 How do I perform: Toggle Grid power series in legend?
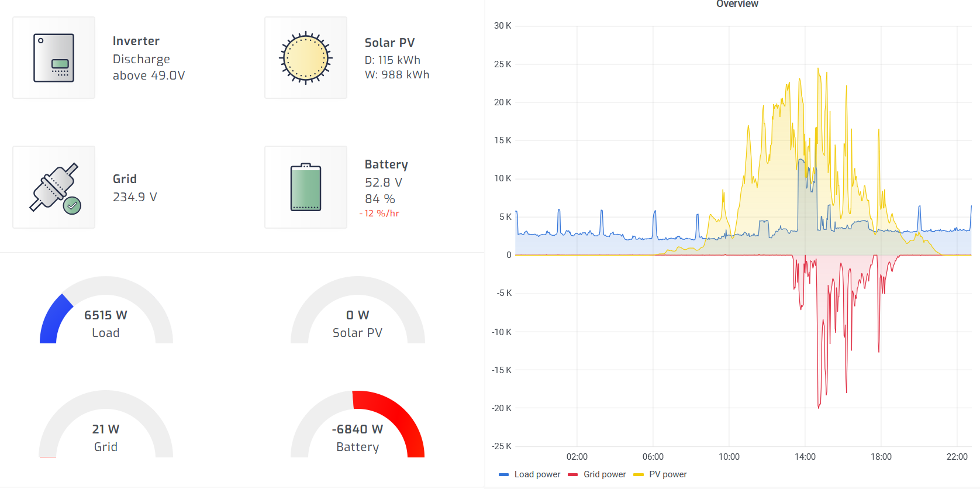coord(604,474)
